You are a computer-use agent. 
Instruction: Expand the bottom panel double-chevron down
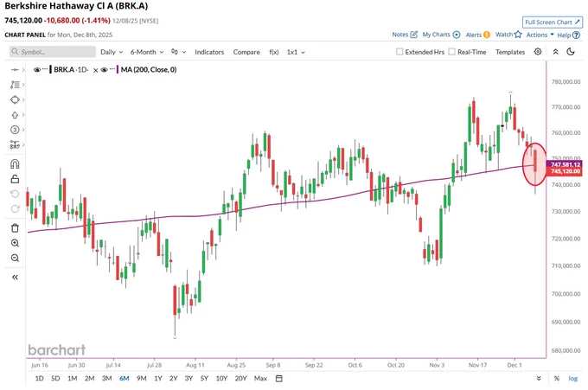coord(539,379)
